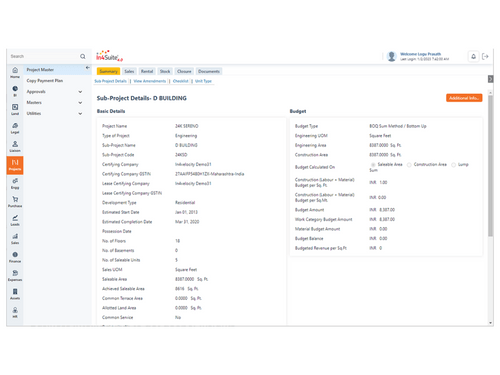Click the Certifying Company GSTIN value
The image size is (500, 375).
(209, 174)
